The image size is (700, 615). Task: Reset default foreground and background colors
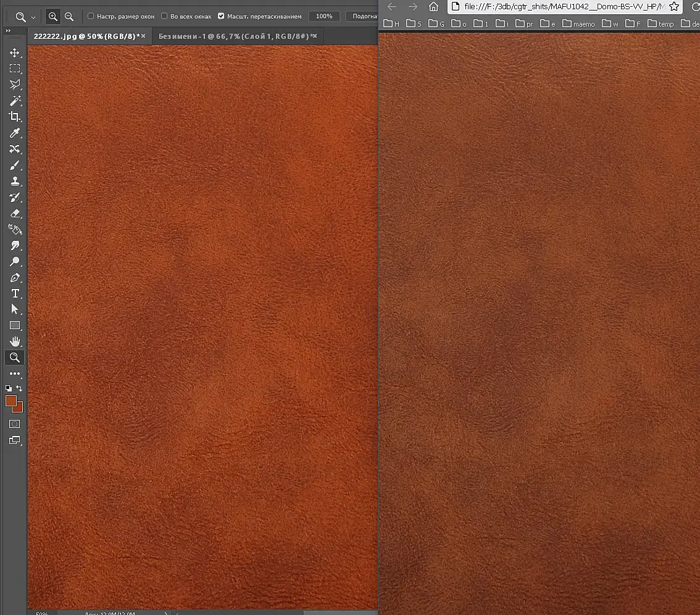coord(9,388)
